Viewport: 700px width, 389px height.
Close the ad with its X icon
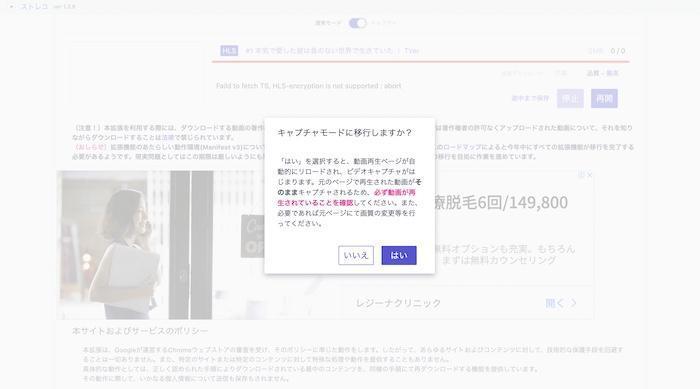click(590, 175)
